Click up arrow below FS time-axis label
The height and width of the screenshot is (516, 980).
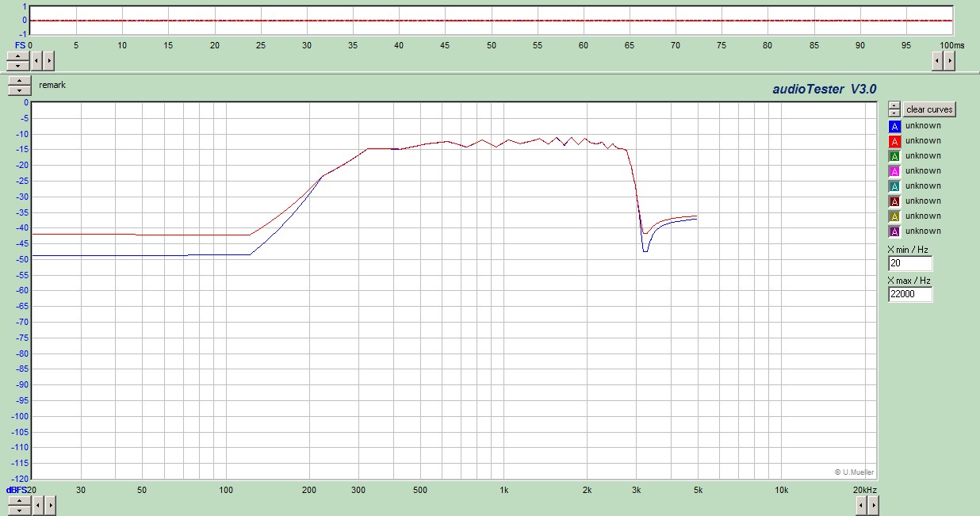(18, 55)
